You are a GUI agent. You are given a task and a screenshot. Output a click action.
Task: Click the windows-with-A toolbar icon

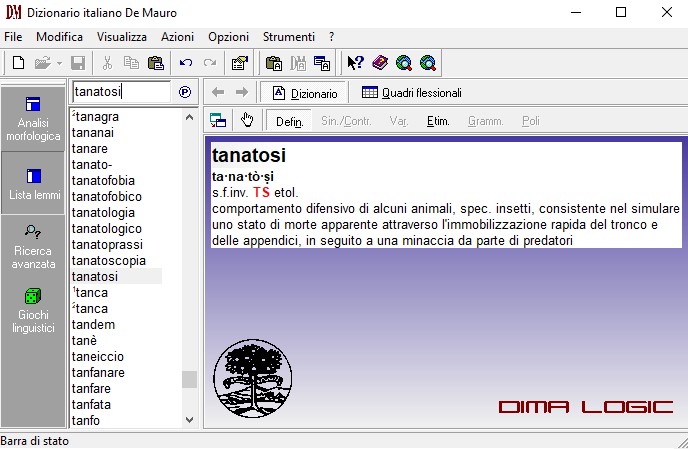[x=322, y=63]
